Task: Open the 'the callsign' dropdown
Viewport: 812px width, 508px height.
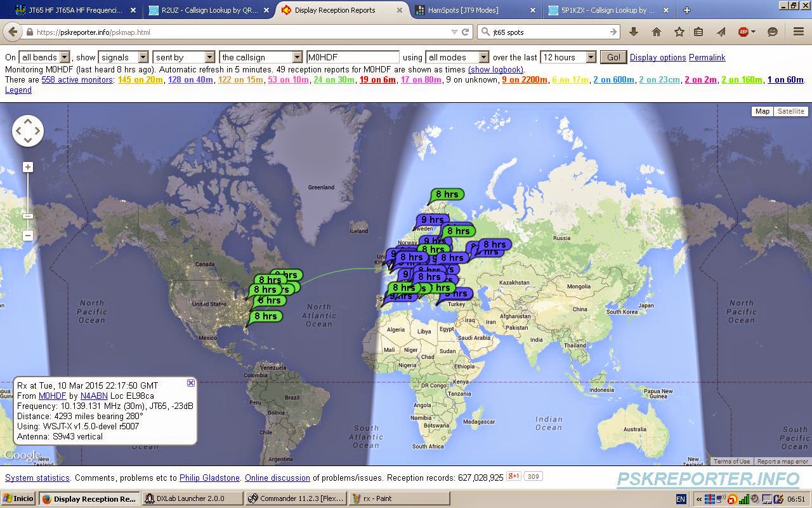Action: point(261,57)
